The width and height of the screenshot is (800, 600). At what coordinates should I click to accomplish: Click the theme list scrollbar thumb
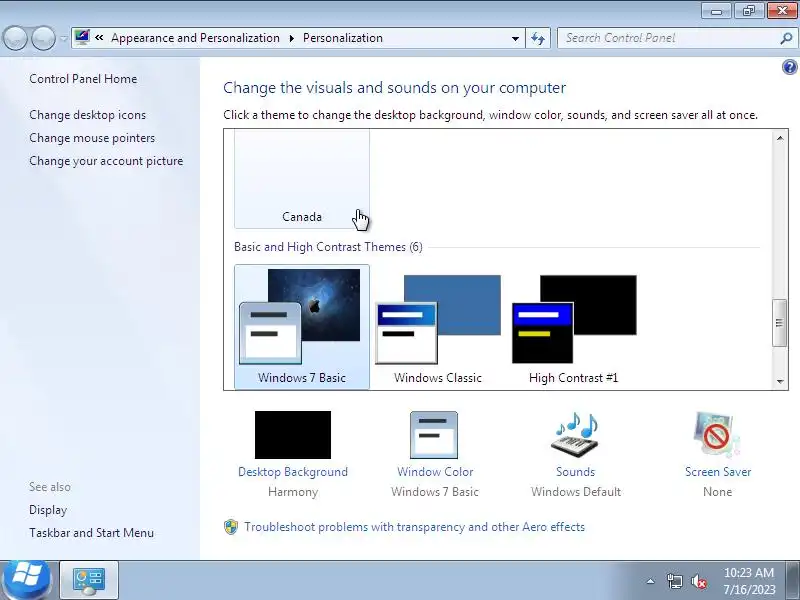pos(779,323)
